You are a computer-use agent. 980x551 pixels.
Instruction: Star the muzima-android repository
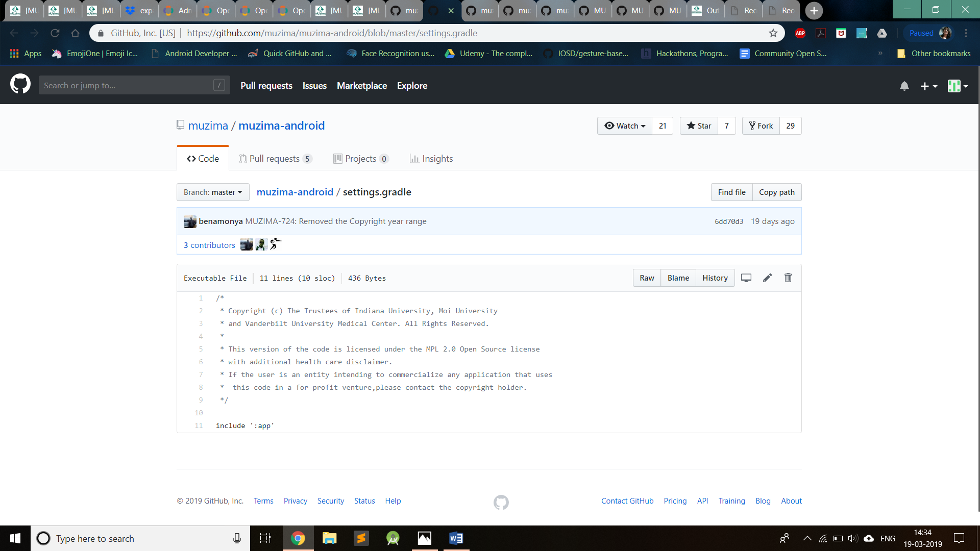point(699,126)
